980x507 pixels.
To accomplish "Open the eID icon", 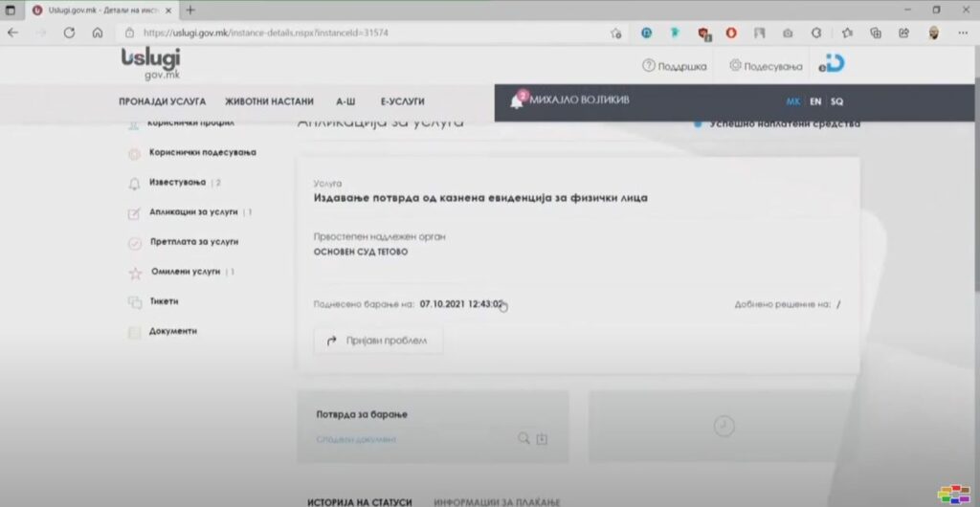I will pyautogui.click(x=831, y=65).
